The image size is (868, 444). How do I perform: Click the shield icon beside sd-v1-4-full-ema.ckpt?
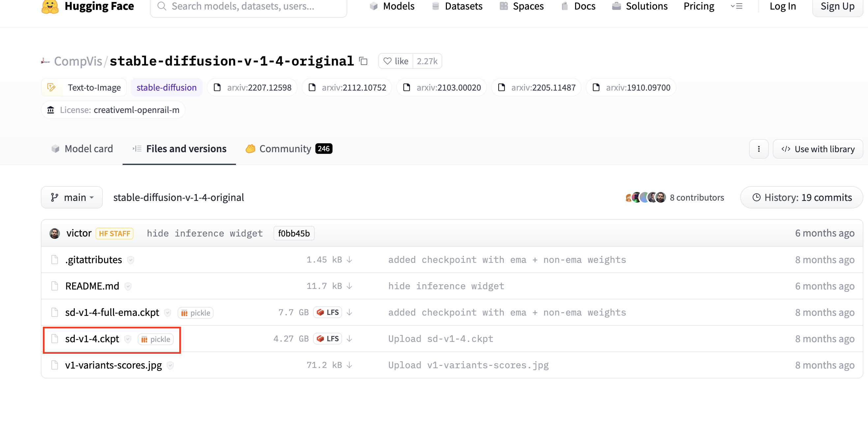coord(167,313)
